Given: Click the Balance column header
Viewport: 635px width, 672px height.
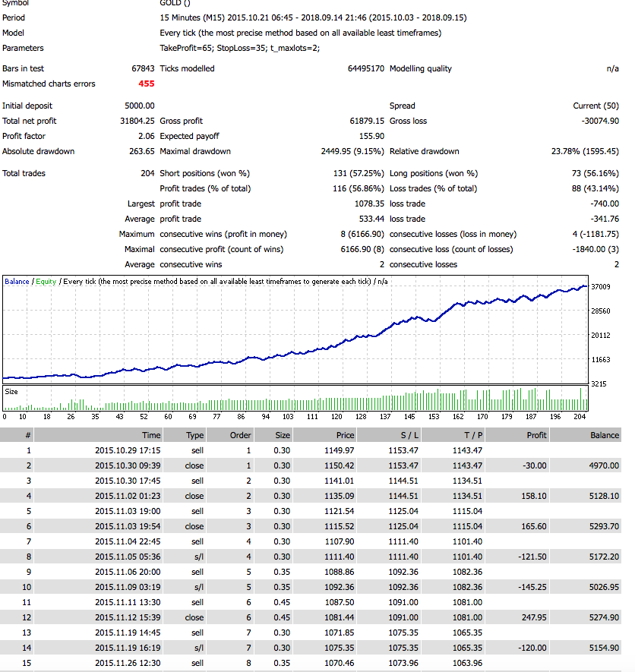Looking at the screenshot, I should pos(586,435).
